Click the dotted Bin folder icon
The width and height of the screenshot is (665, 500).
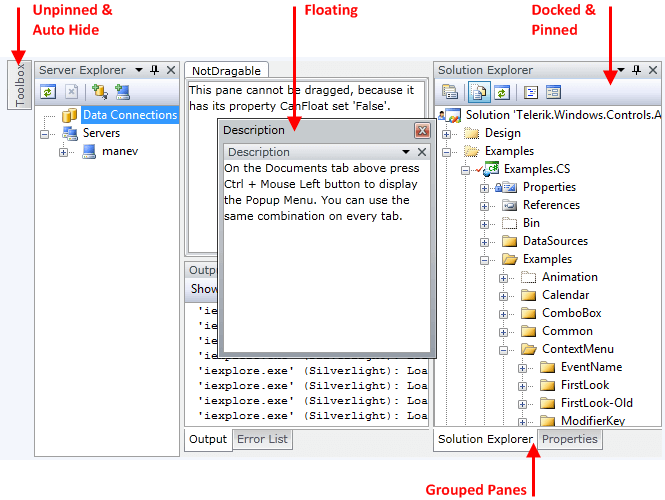pos(510,223)
